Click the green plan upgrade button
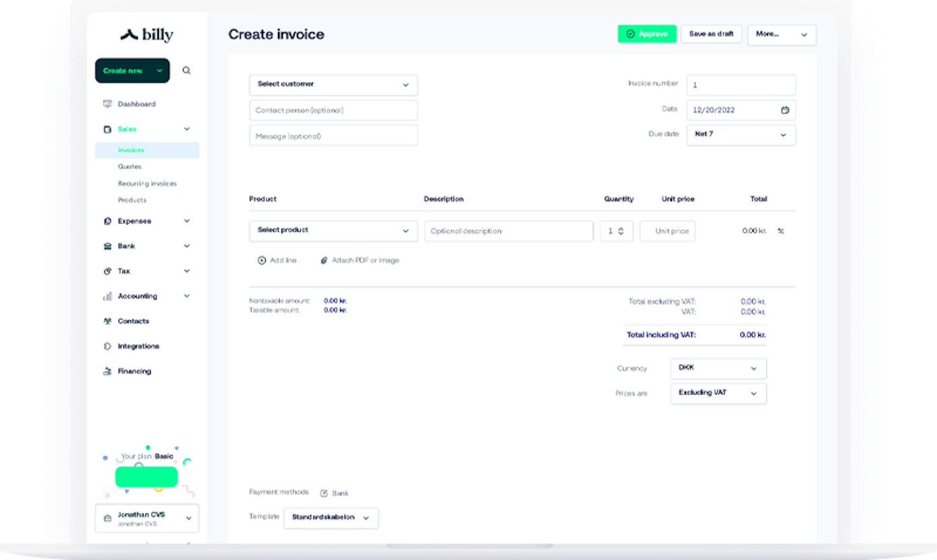The image size is (937, 560). (x=146, y=477)
